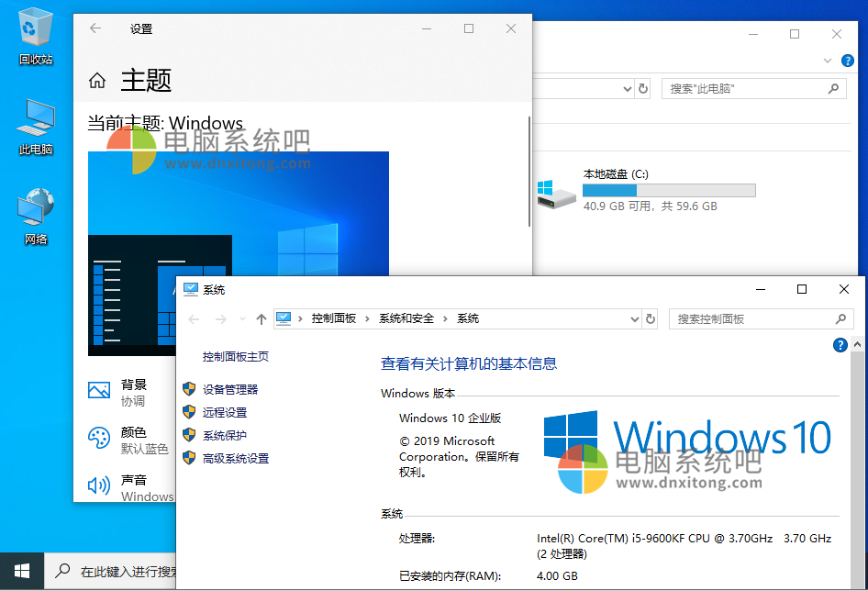Open Advanced system settings link
Screen dimensions: 868x591
pos(236,459)
